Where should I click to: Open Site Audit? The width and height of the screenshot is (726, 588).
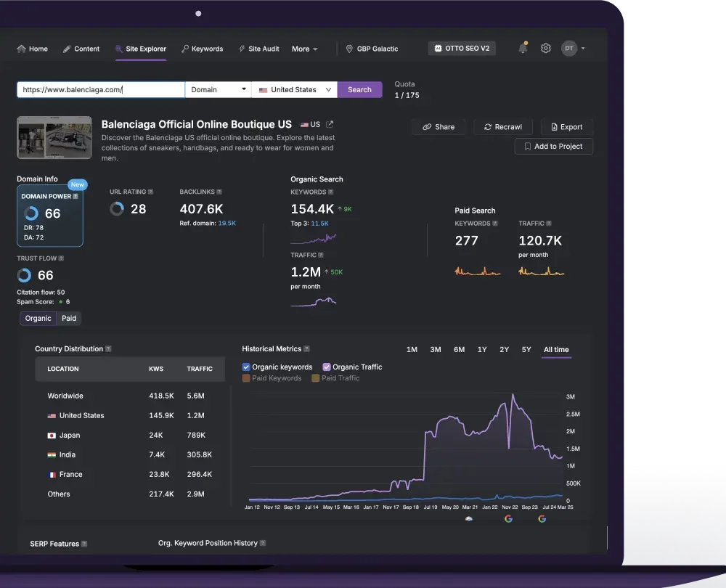259,49
